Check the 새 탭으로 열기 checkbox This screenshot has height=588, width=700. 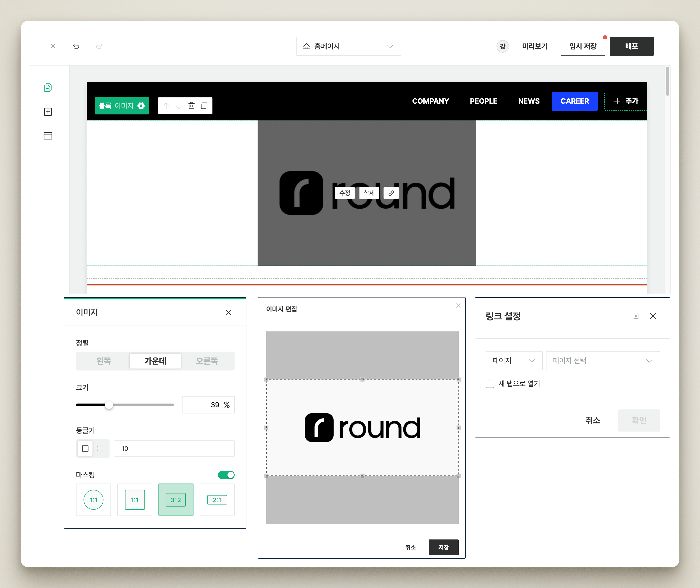point(490,384)
